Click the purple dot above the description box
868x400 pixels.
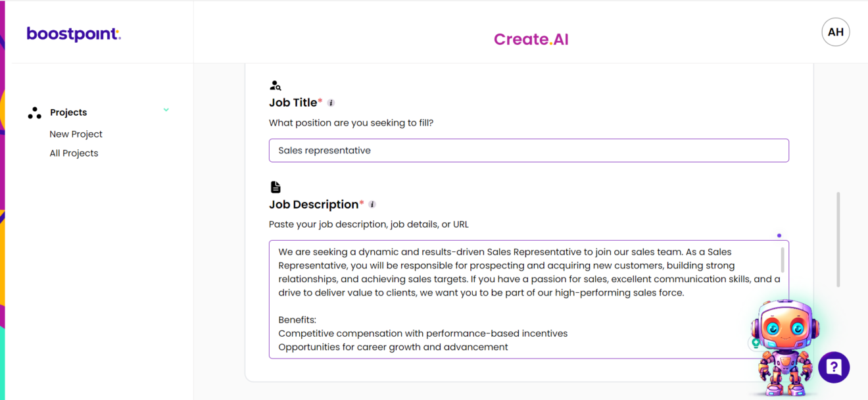pyautogui.click(x=779, y=235)
